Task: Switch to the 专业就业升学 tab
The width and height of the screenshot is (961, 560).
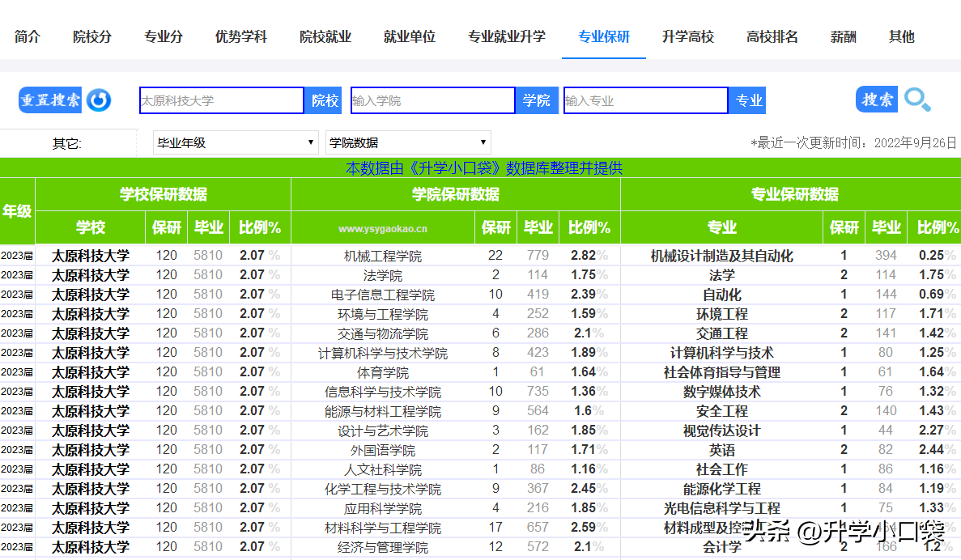Action: (506, 36)
